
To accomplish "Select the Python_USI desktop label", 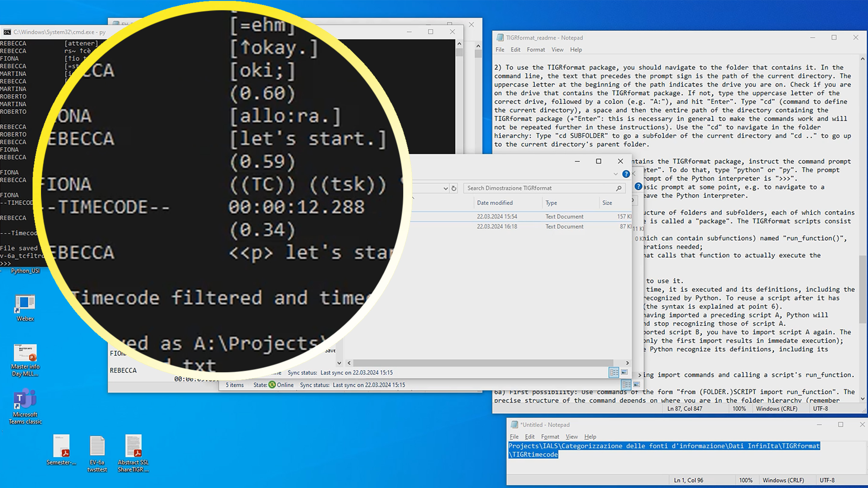I will [x=25, y=271].
